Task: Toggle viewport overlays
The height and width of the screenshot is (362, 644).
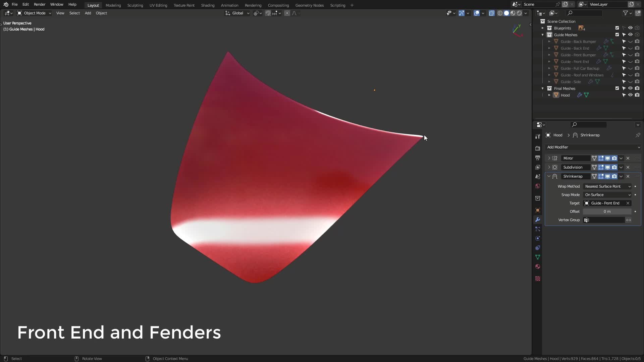Action: (x=477, y=13)
